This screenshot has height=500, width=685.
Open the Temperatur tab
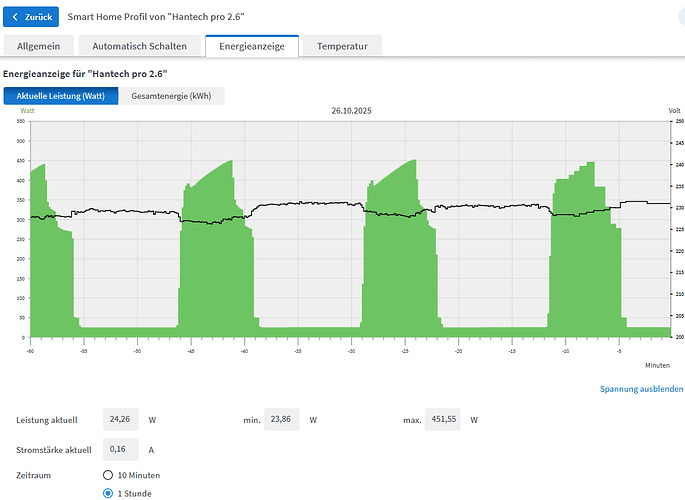point(341,47)
